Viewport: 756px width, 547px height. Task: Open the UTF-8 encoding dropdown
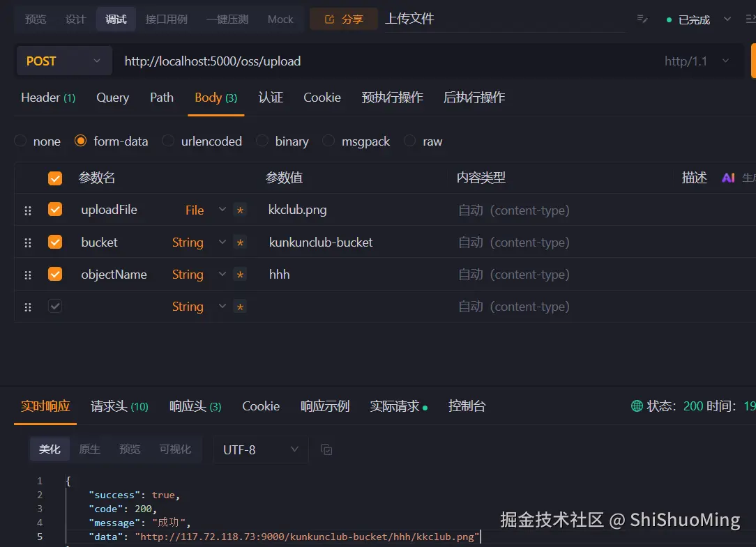[x=260, y=449]
